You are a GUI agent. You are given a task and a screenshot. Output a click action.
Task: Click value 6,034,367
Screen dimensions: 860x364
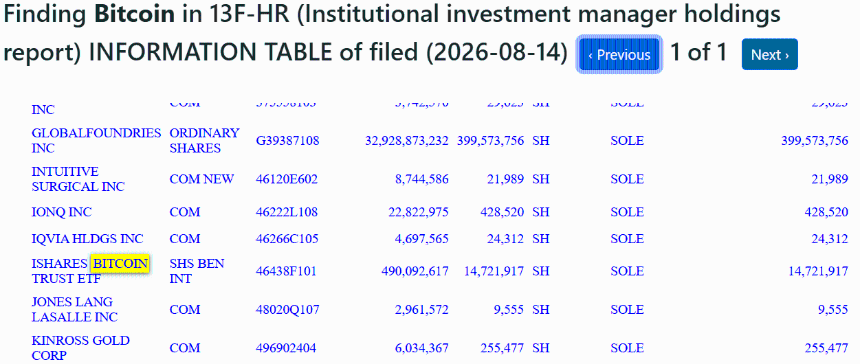(x=421, y=348)
